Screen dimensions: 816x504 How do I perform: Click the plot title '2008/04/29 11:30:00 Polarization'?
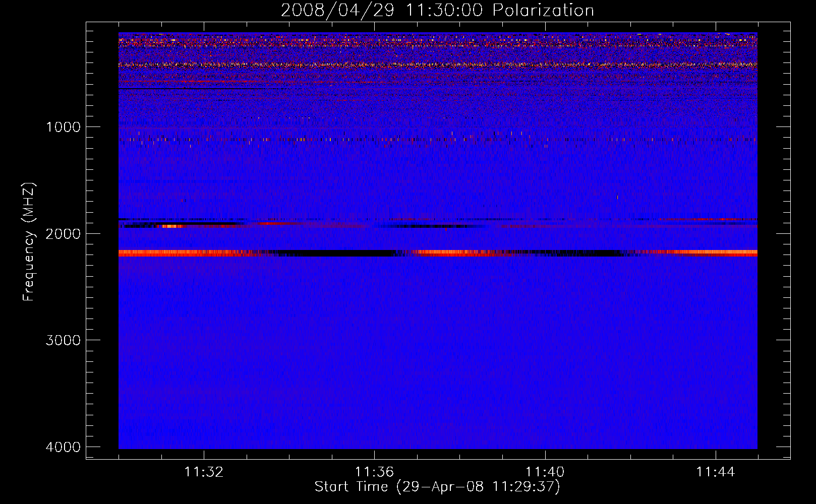[437, 10]
